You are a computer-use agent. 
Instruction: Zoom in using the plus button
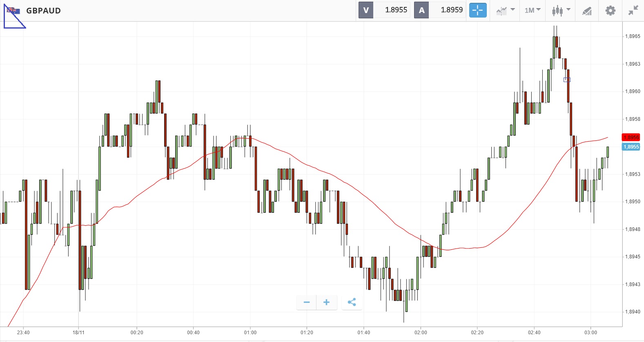[x=326, y=302]
